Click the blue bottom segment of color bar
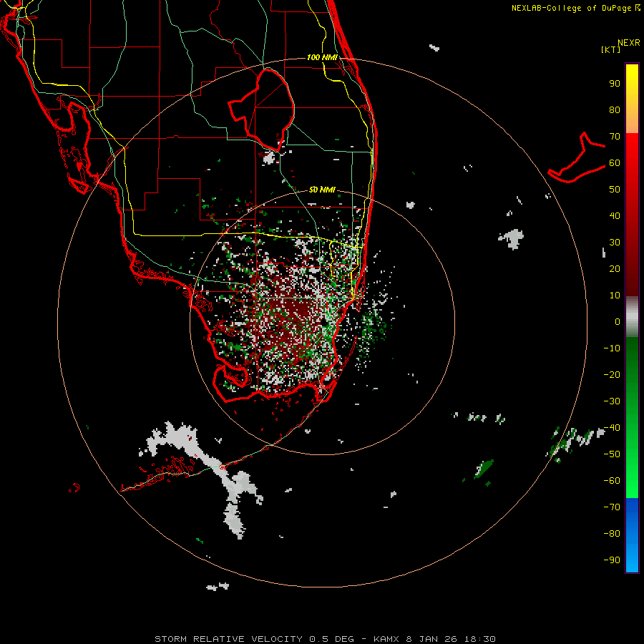Screen dimensions: 644x644 click(632, 535)
